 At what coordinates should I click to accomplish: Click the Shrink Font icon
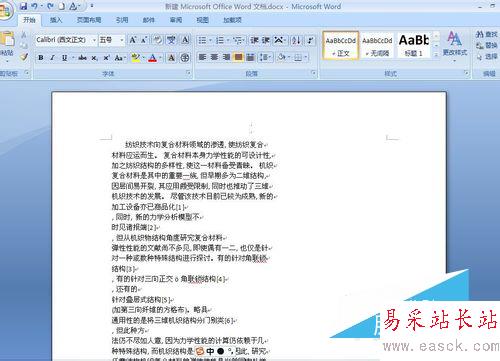[144, 40]
